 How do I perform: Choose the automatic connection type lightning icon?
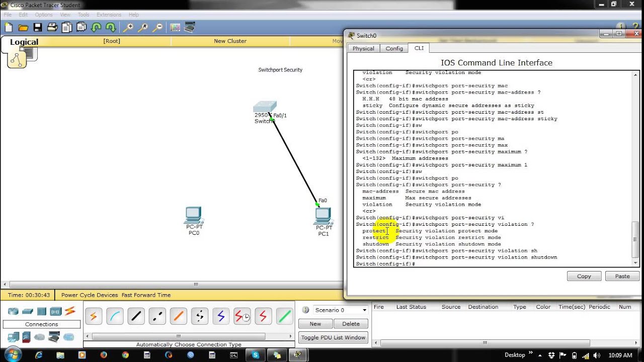point(94,316)
